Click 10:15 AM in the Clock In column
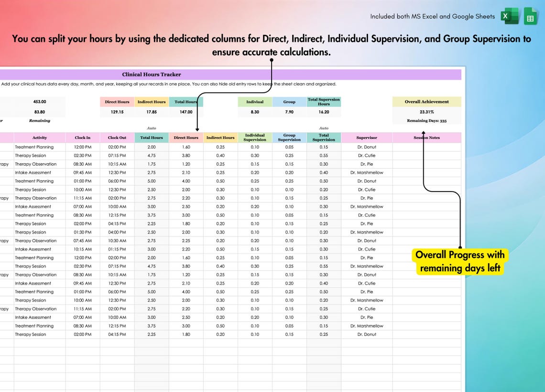This screenshot has width=545, height=392. [82, 249]
